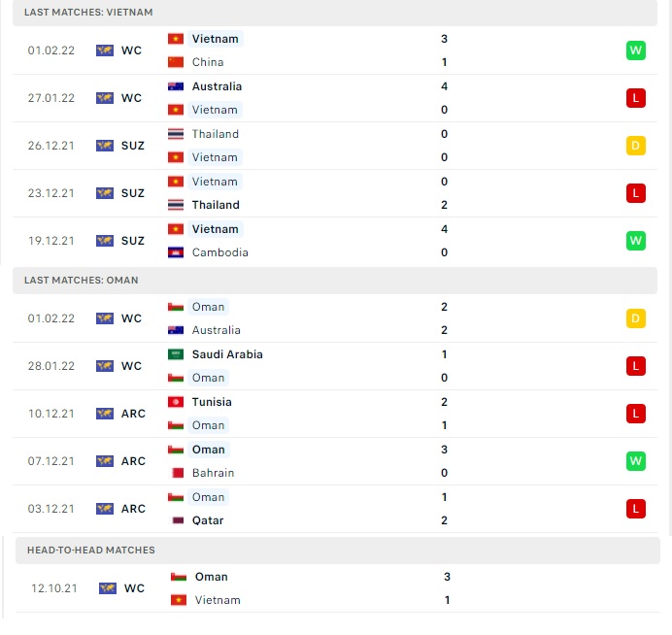Open the Last Matches: Oman section header
Image resolution: width=672 pixels, height=635 pixels.
coord(335,281)
